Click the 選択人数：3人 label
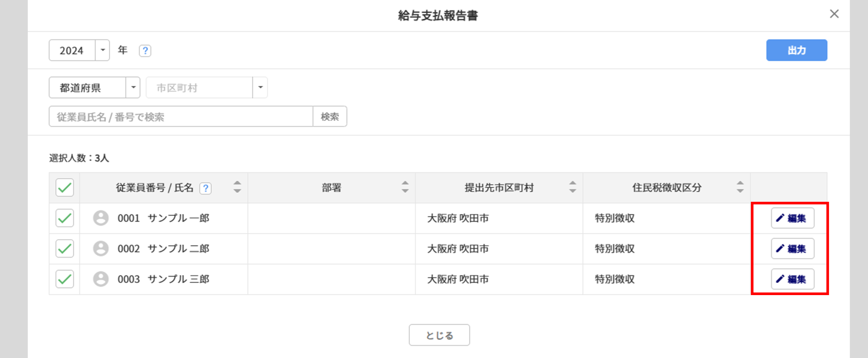This screenshot has height=358, width=868. coord(79,158)
